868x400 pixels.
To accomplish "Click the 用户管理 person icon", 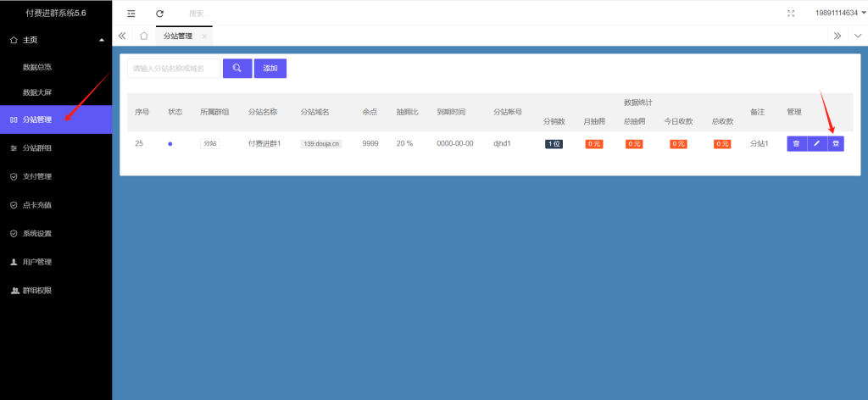I will (x=14, y=262).
